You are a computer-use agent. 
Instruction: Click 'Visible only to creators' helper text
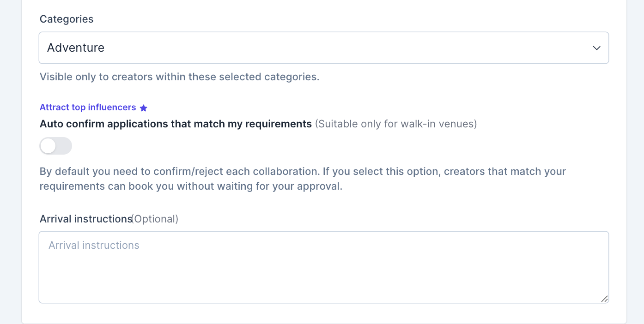coord(179,77)
